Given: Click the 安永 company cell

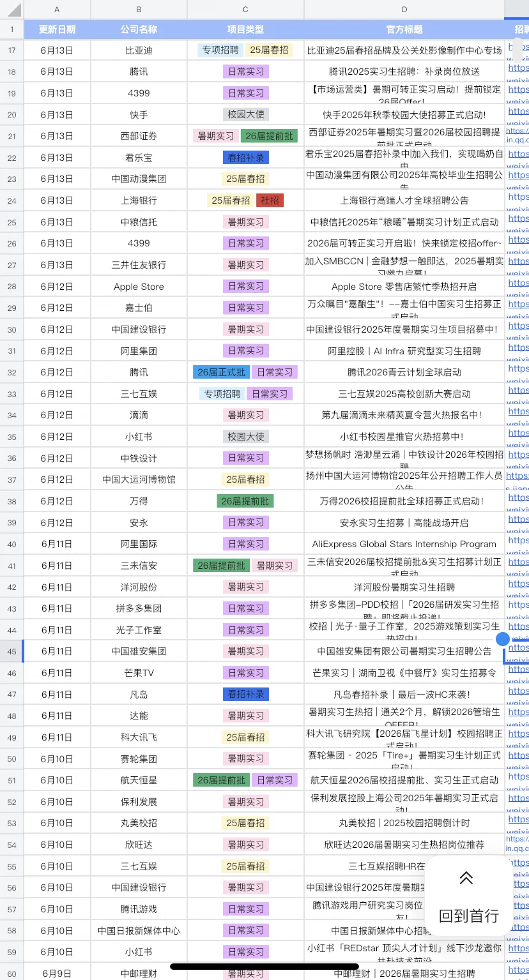Looking at the screenshot, I should tap(139, 522).
